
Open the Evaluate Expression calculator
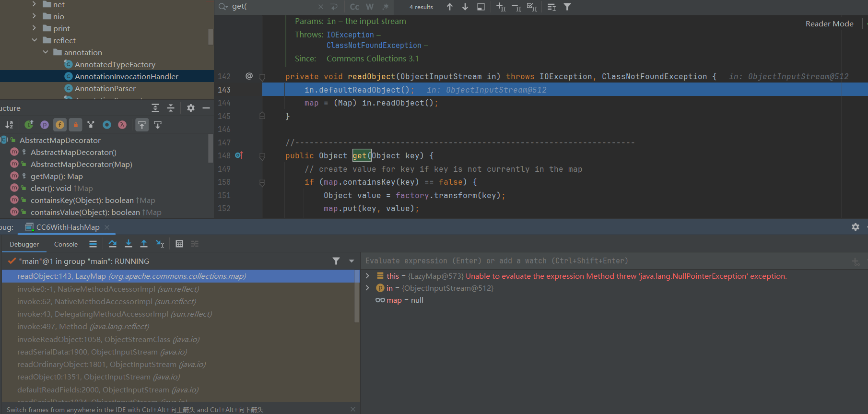tap(179, 244)
